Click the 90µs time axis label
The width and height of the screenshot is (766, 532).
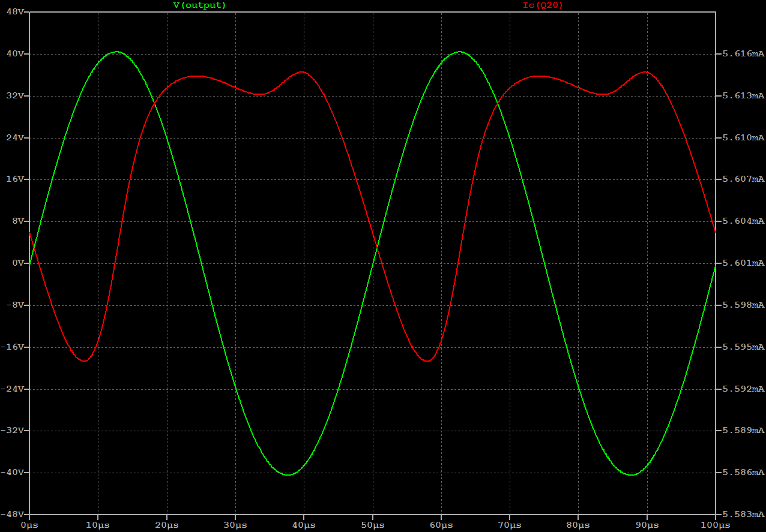pos(647,525)
